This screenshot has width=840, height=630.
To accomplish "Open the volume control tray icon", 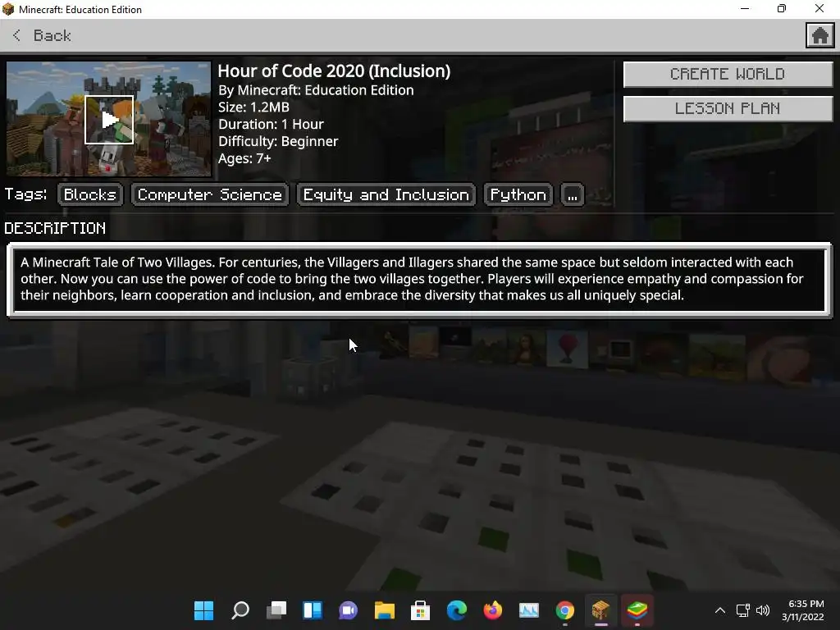I will pyautogui.click(x=763, y=610).
